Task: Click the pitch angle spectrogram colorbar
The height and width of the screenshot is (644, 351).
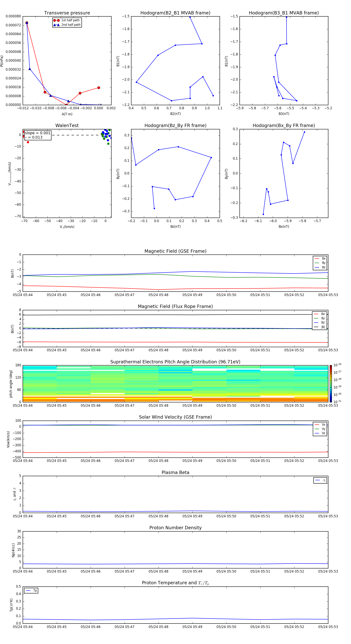Action: point(331,384)
